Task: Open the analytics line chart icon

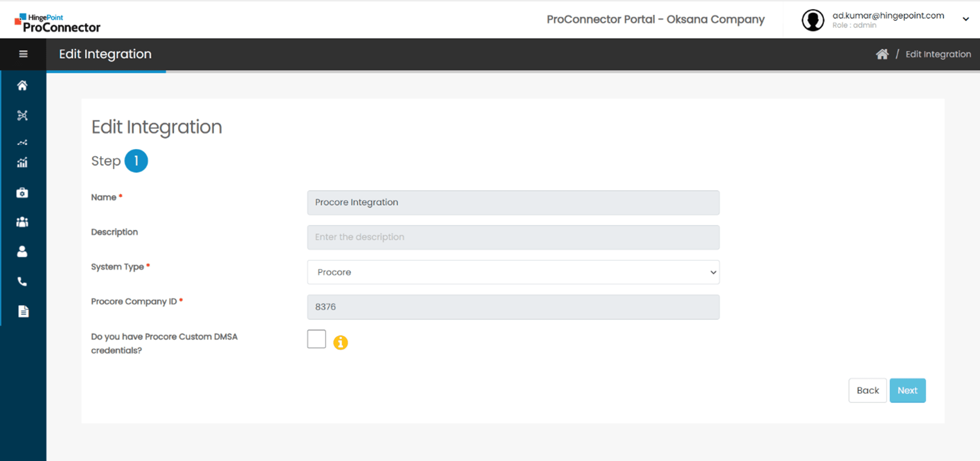Action: point(22,142)
